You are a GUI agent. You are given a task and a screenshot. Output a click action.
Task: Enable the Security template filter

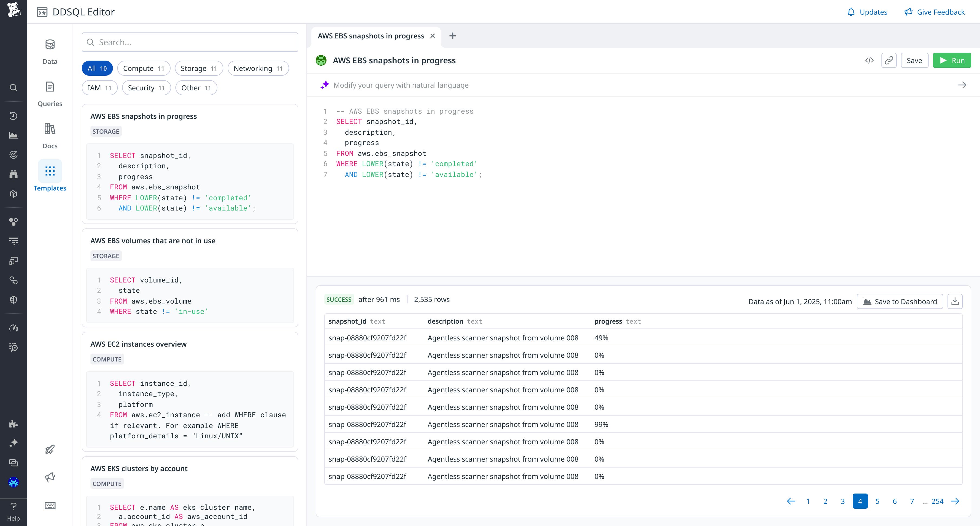[x=146, y=87]
